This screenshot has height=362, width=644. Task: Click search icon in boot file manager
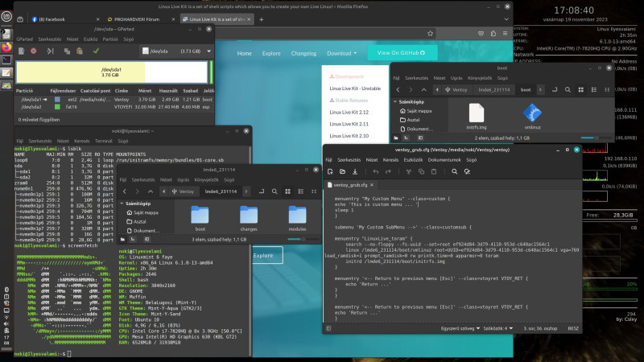[x=568, y=89]
